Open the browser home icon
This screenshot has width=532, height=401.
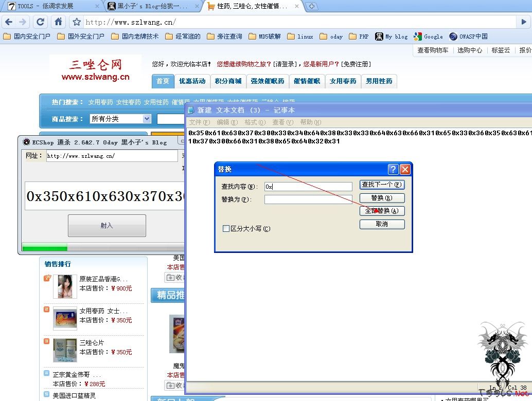58,22
